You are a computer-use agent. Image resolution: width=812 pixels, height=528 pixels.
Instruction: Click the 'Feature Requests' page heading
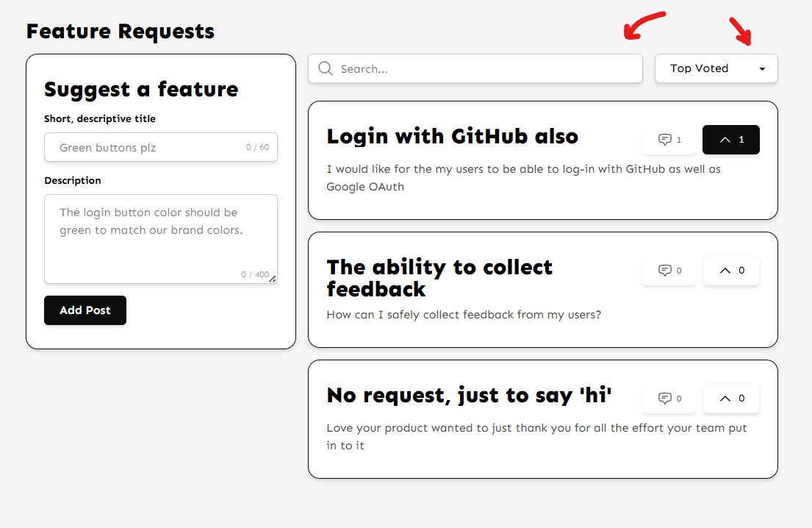(x=120, y=31)
